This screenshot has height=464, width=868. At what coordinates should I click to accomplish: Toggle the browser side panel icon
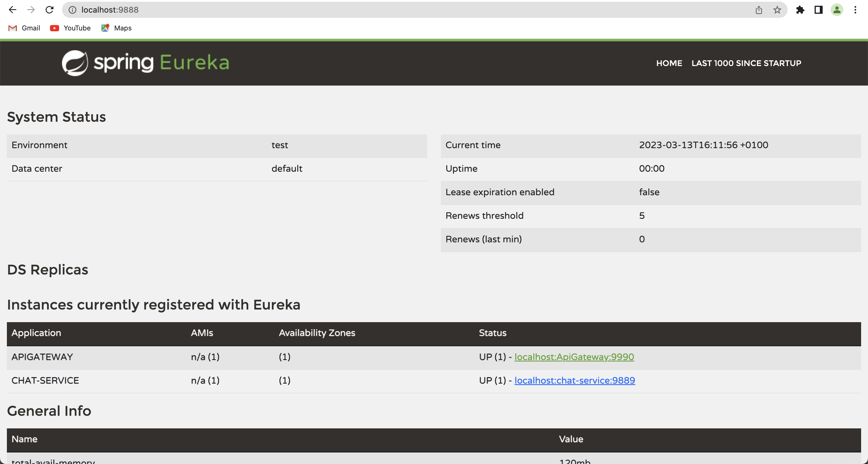click(x=818, y=10)
